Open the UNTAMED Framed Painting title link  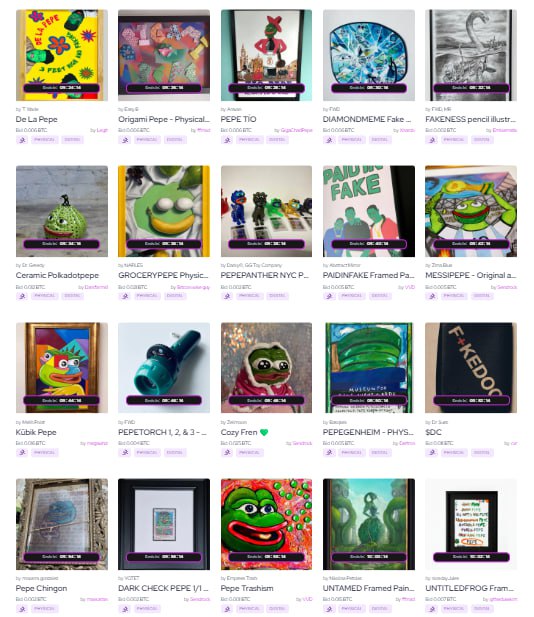point(368,588)
